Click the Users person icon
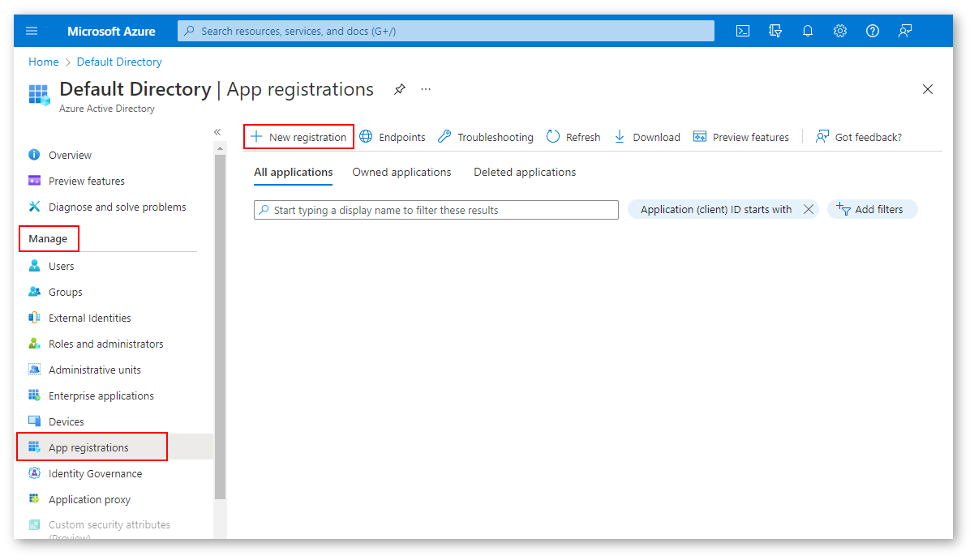Viewport: 974px width, 560px height. 34,266
